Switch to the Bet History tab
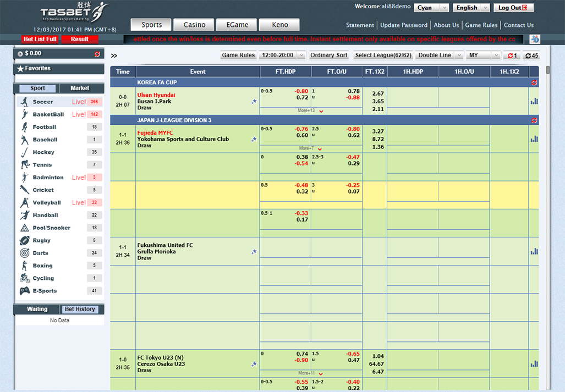Viewport: 565px width, 392px height. (80, 309)
